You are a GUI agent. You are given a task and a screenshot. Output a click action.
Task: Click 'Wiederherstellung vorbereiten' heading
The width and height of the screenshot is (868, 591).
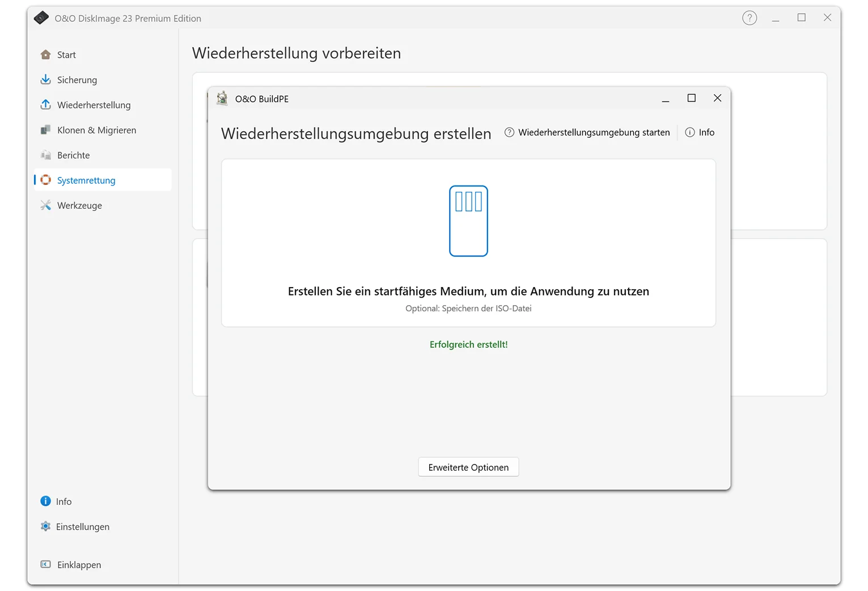coord(297,53)
